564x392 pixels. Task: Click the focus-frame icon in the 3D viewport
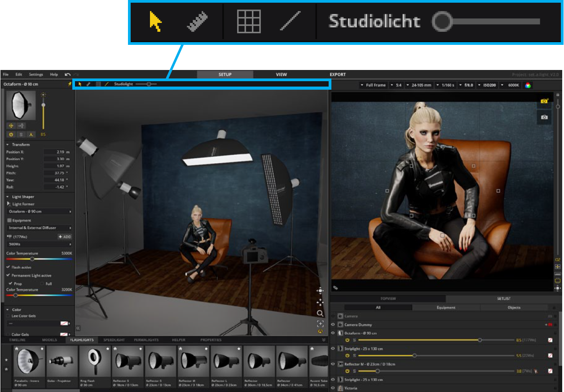[x=320, y=323]
